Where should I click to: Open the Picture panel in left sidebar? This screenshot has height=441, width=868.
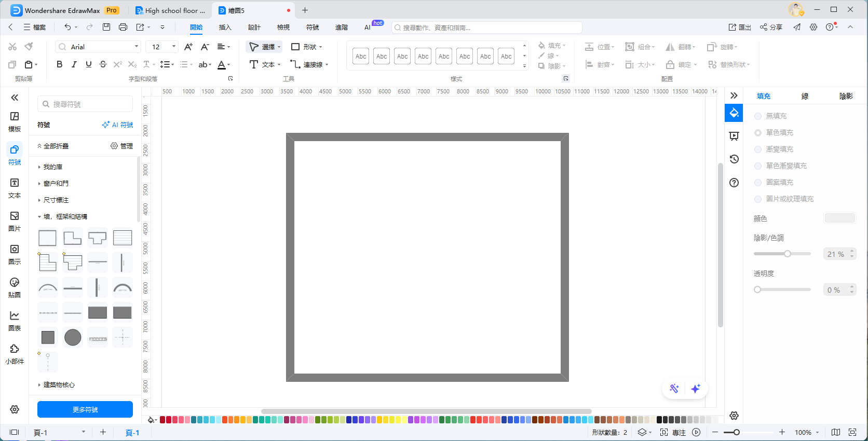15,220
